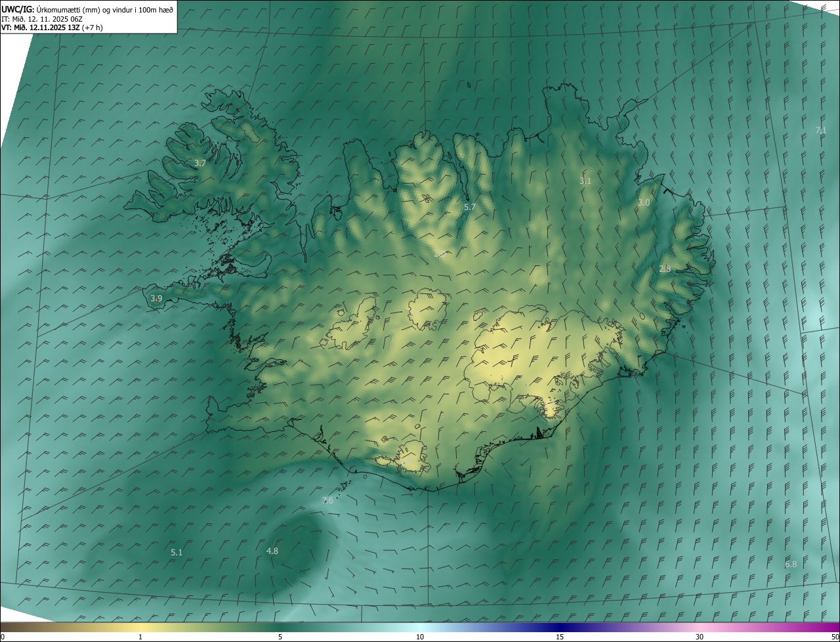Image resolution: width=840 pixels, height=642 pixels.
Task: Click the 5.7 value in north Iceland
Action: point(469,207)
